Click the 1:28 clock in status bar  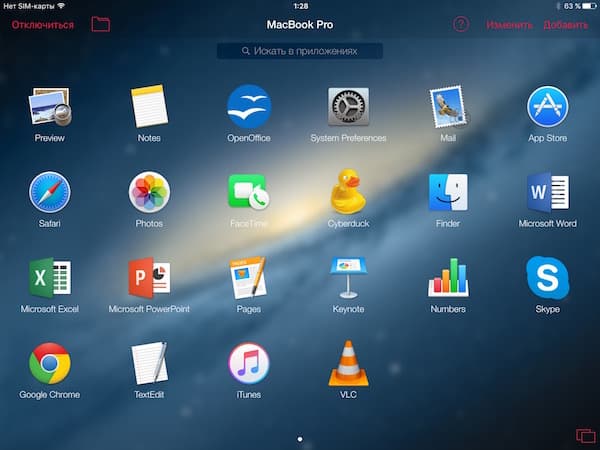(301, 6)
